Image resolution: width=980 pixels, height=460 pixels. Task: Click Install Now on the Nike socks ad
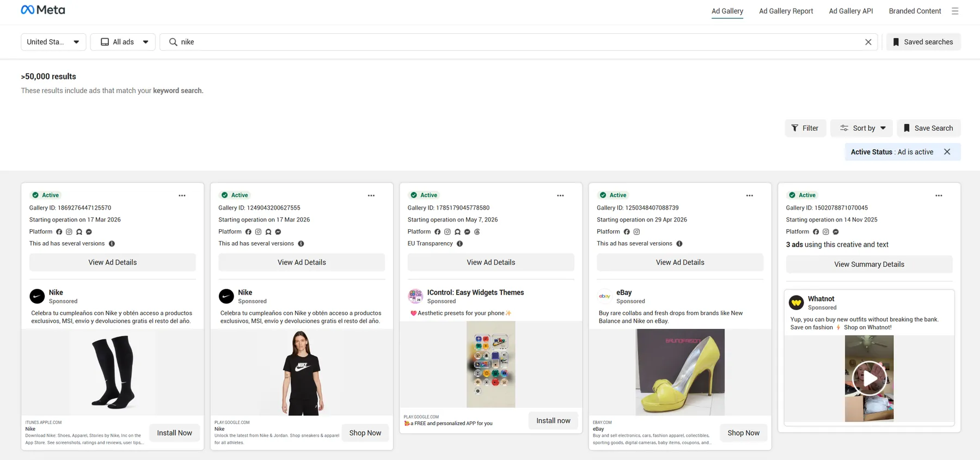[175, 433]
